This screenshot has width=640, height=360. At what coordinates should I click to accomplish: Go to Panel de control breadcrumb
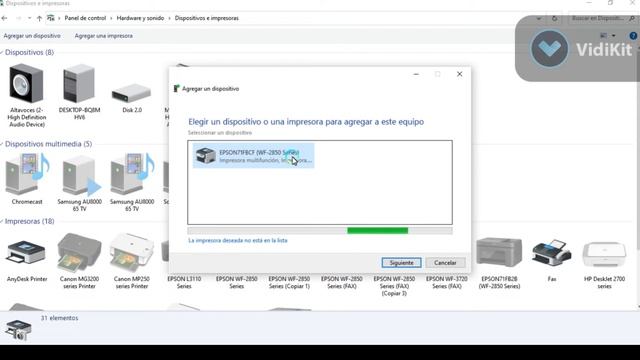pos(85,18)
